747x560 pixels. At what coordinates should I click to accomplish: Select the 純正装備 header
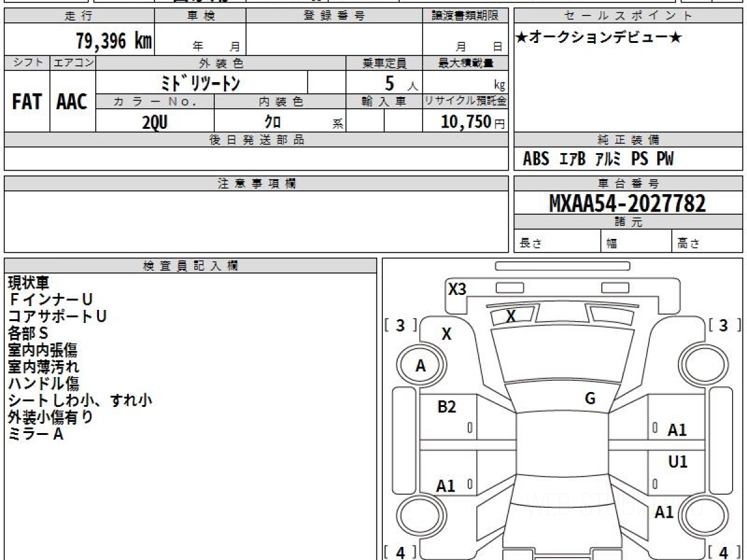[629, 140]
